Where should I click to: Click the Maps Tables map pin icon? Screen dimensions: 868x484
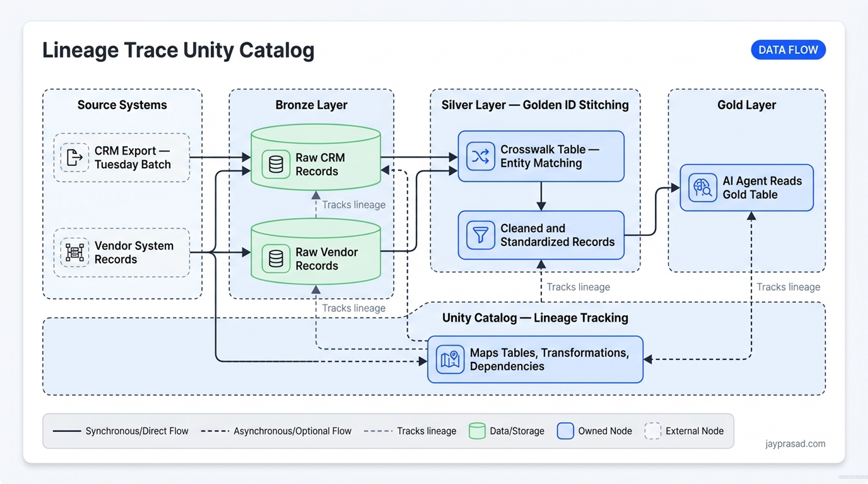point(450,360)
